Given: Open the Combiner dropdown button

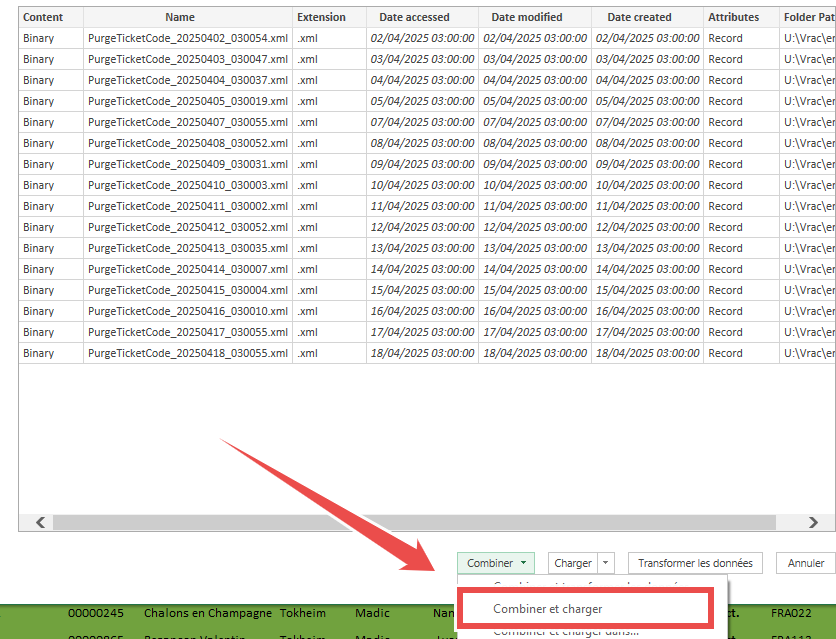Looking at the screenshot, I should (x=495, y=563).
